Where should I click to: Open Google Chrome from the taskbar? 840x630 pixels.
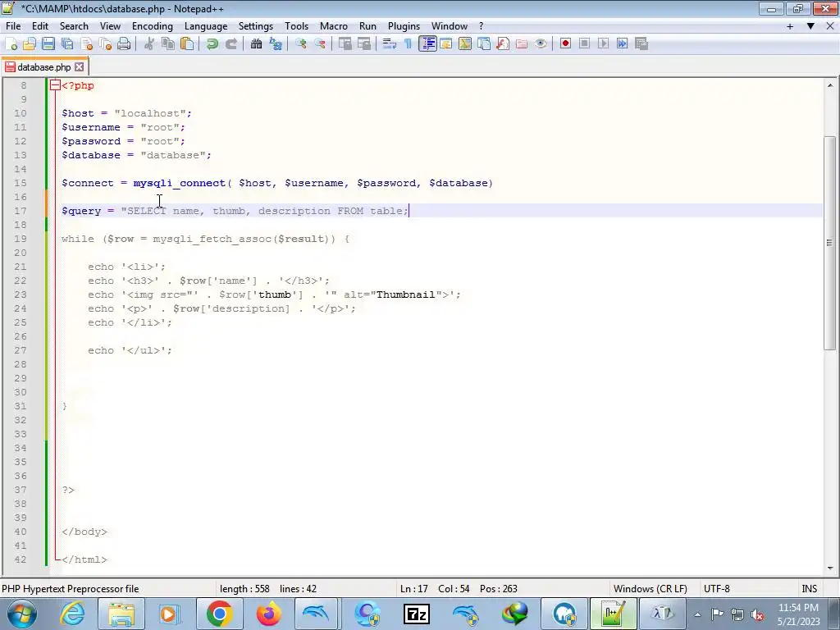219,614
